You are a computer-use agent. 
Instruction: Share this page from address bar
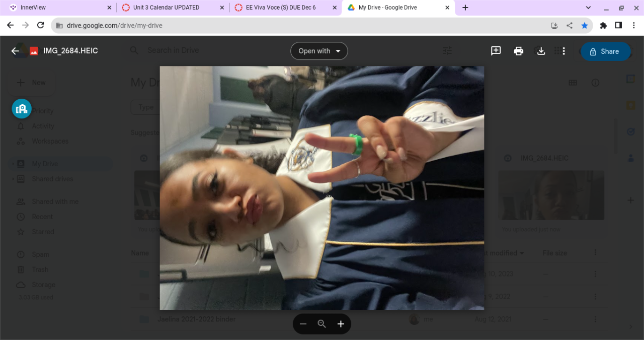569,25
